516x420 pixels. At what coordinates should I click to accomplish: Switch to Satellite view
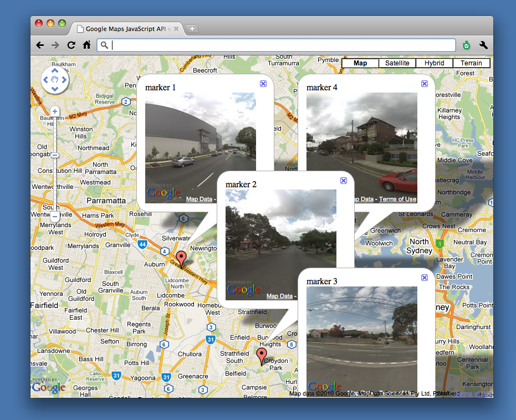397,63
